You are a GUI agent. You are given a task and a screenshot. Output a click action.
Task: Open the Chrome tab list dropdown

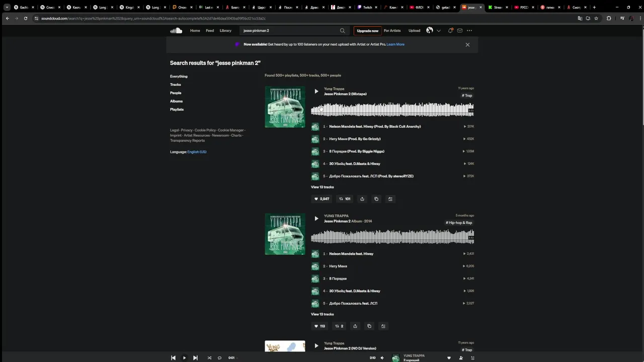pos(7,8)
